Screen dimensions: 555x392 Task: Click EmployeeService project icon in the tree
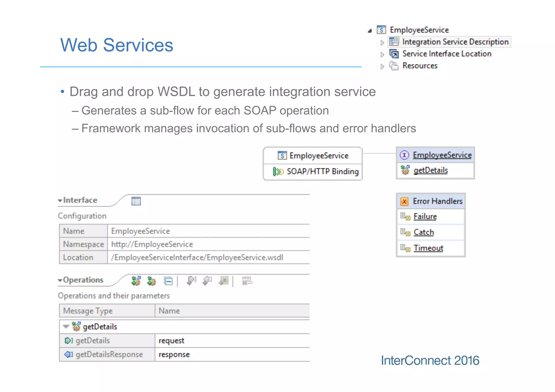(x=381, y=30)
